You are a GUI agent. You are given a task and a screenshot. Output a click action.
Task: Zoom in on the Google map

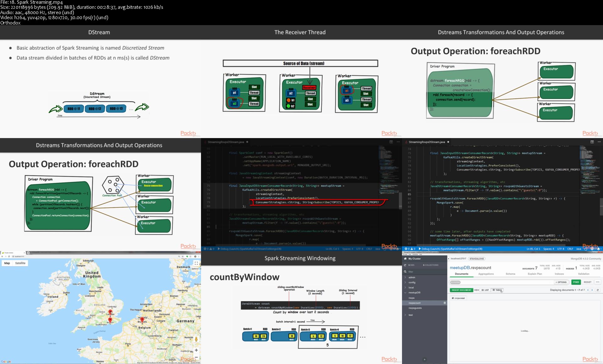tap(196, 350)
